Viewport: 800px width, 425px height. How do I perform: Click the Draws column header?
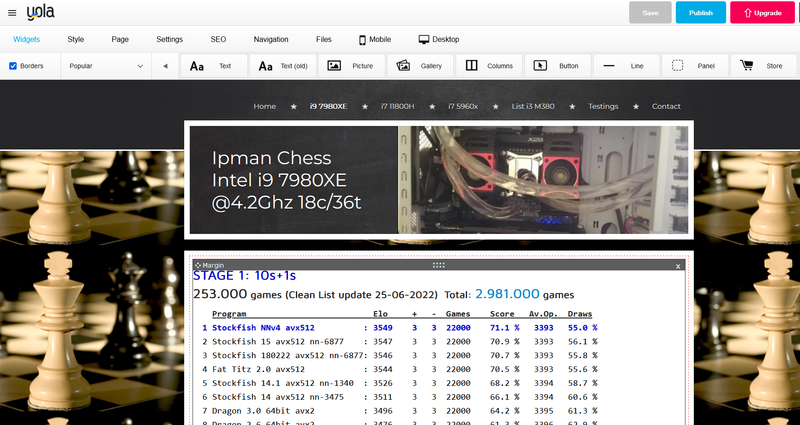[x=580, y=314]
